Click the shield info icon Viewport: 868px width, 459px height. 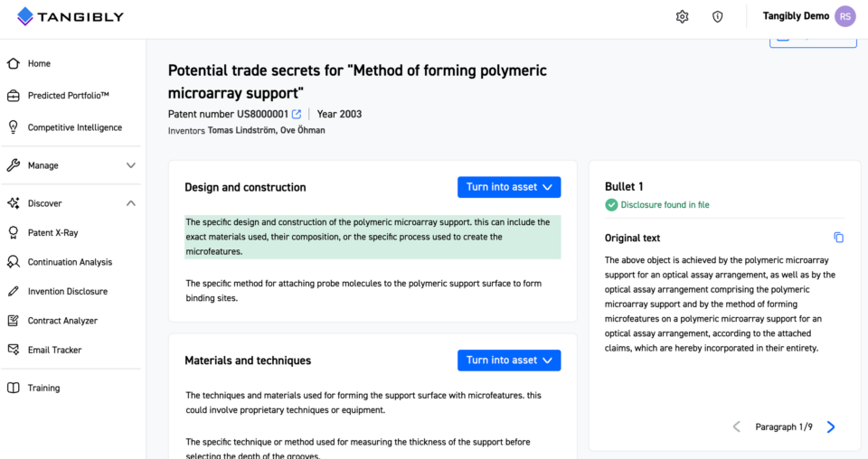pos(717,16)
